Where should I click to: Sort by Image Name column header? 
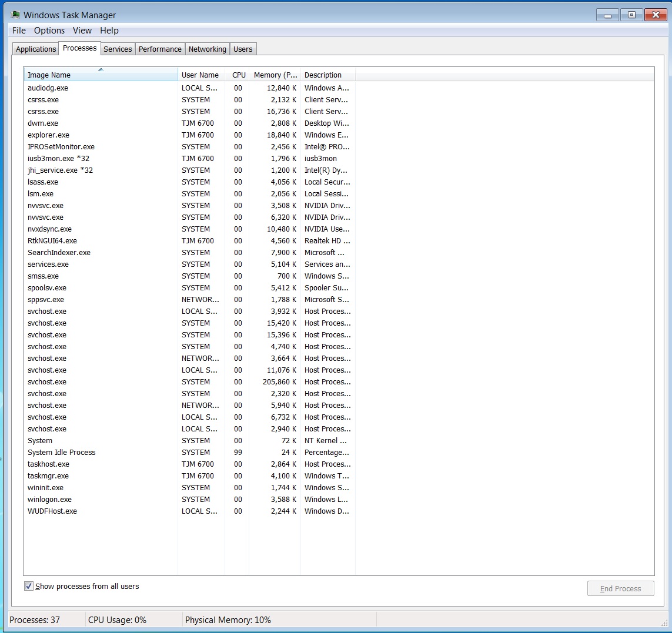tap(101, 75)
